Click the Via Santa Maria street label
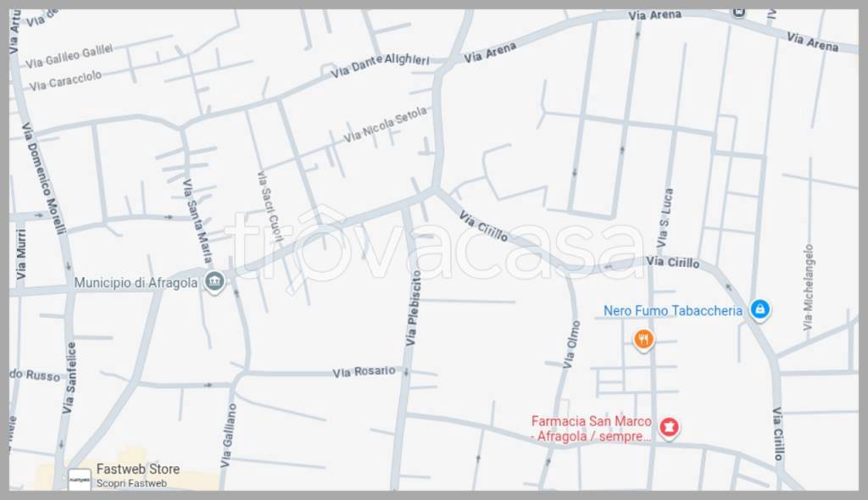The width and height of the screenshot is (868, 500). click(x=197, y=220)
